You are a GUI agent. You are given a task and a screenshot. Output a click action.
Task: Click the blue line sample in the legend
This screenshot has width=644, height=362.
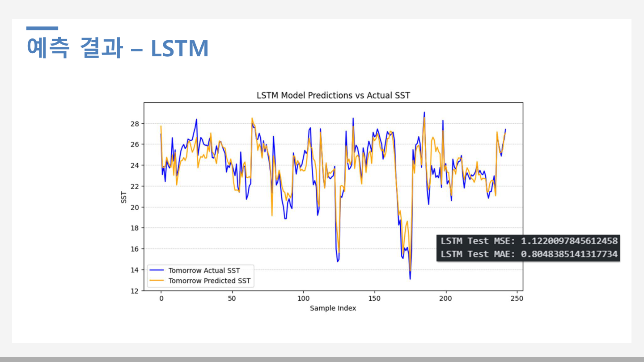157,270
